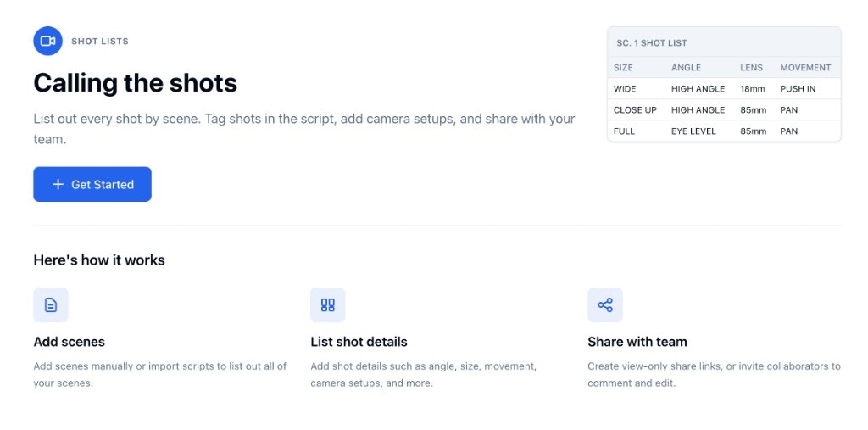
Task: Click the List shot details title
Action: coord(359,342)
